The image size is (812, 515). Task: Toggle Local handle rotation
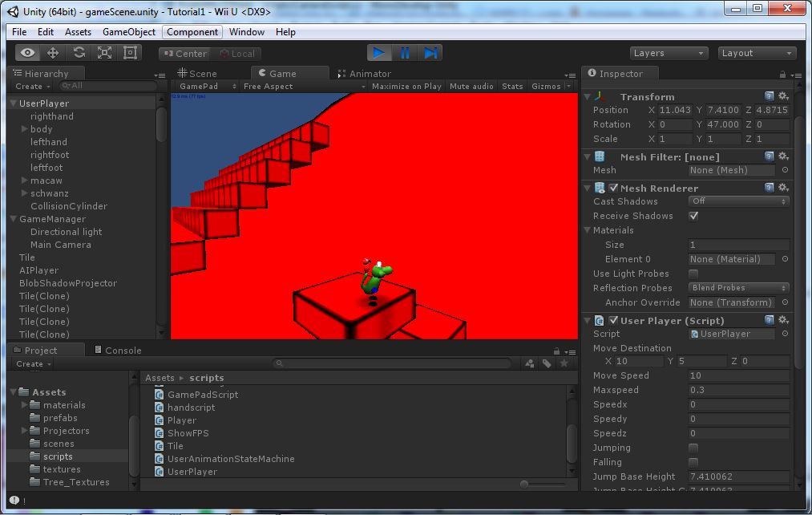(236, 54)
